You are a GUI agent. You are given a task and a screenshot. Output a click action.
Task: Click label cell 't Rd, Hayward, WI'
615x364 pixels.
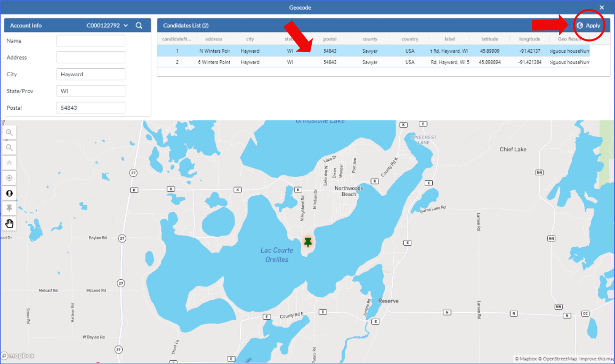click(x=449, y=51)
